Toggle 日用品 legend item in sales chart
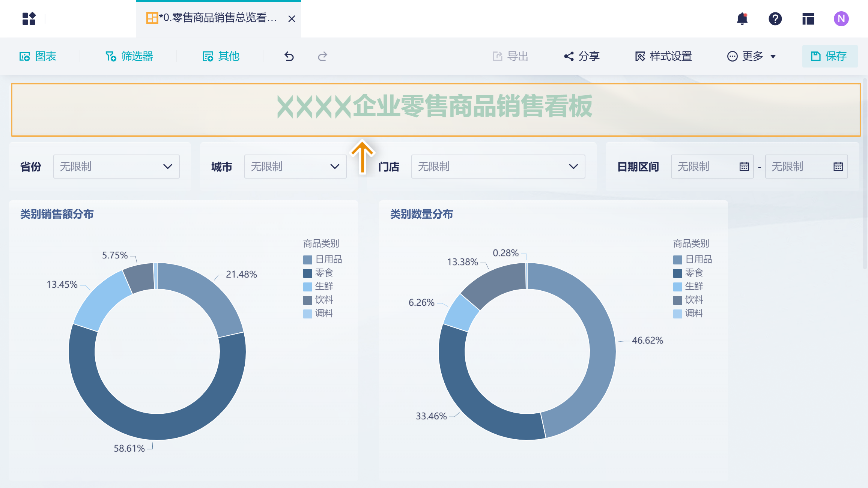Screen dimensions: 868x488 (323, 260)
